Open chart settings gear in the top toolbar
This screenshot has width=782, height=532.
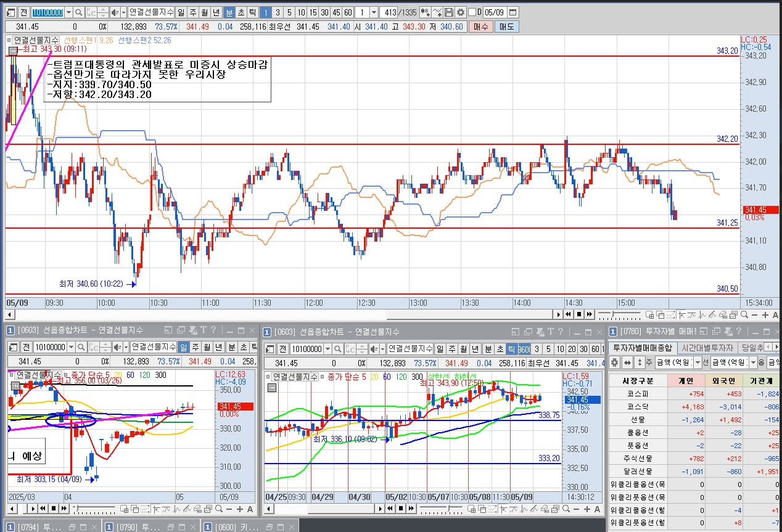coord(460,12)
